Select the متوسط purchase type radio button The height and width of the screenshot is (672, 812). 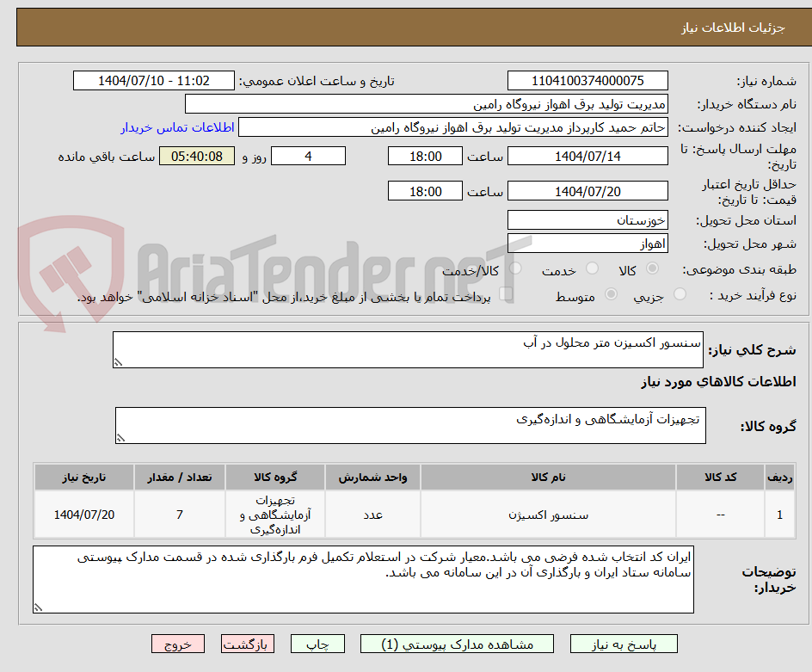611,293
